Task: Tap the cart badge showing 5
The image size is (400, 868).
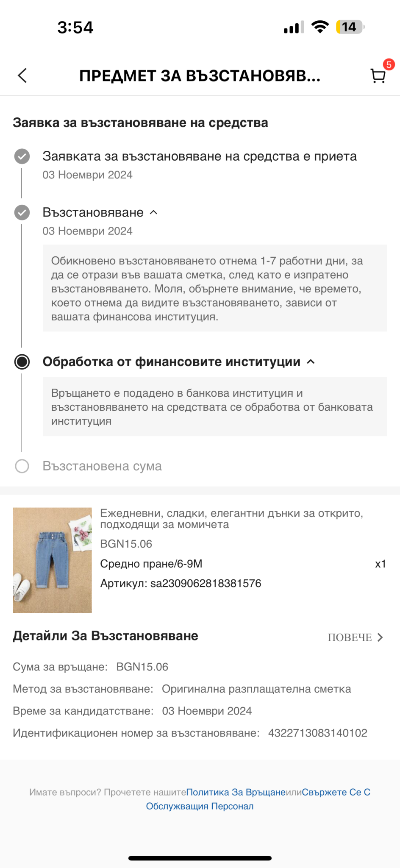Action: pos(389,65)
